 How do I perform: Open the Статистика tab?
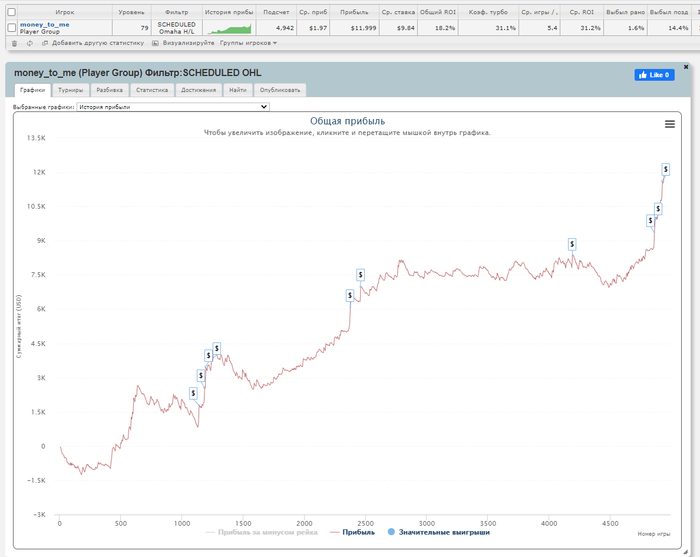tap(152, 90)
